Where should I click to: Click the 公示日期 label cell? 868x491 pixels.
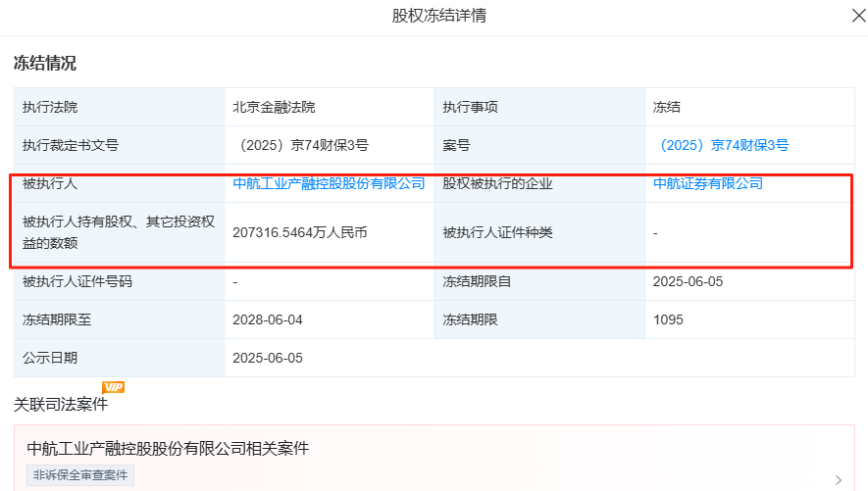(x=119, y=358)
